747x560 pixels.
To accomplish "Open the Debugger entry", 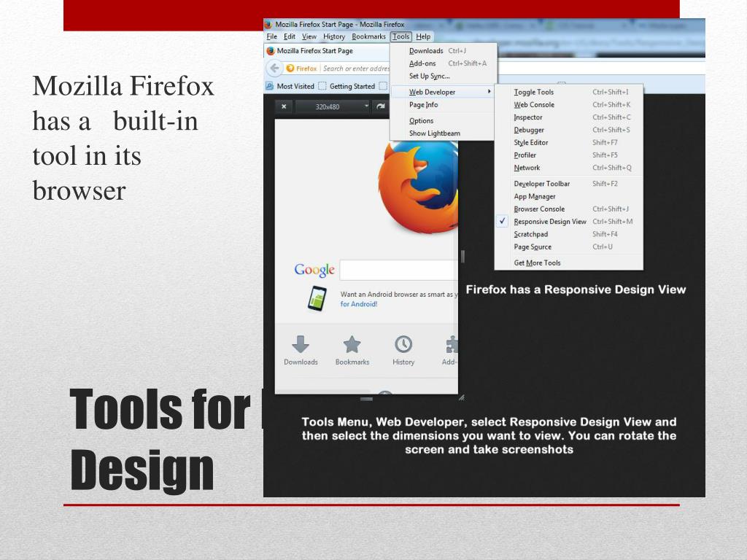I will [x=569, y=130].
